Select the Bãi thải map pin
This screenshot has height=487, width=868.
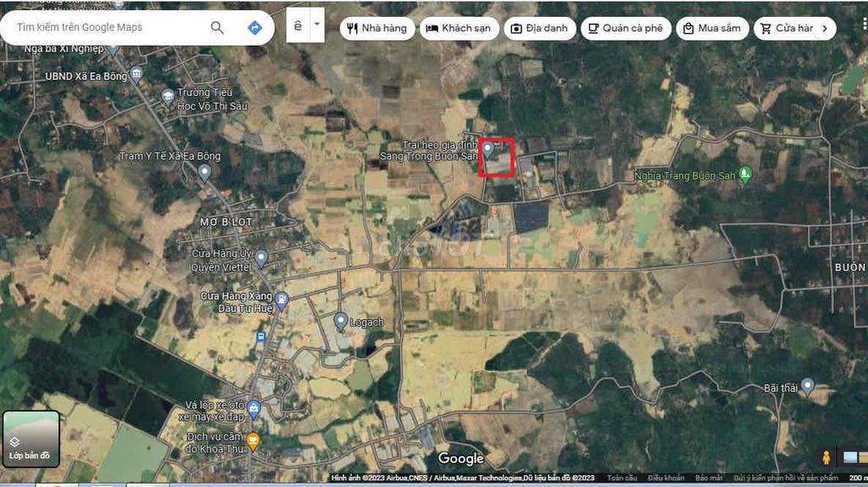coord(808,386)
